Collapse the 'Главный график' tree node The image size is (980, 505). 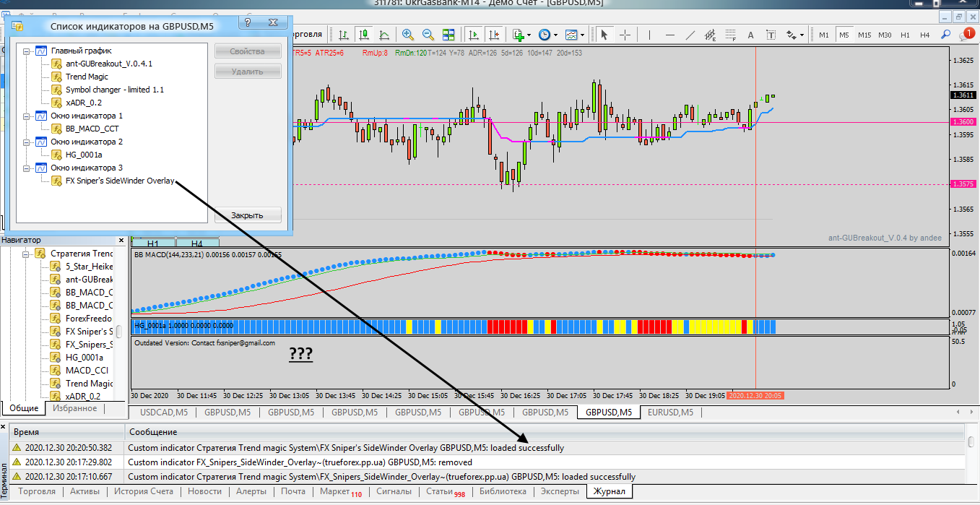[27, 51]
